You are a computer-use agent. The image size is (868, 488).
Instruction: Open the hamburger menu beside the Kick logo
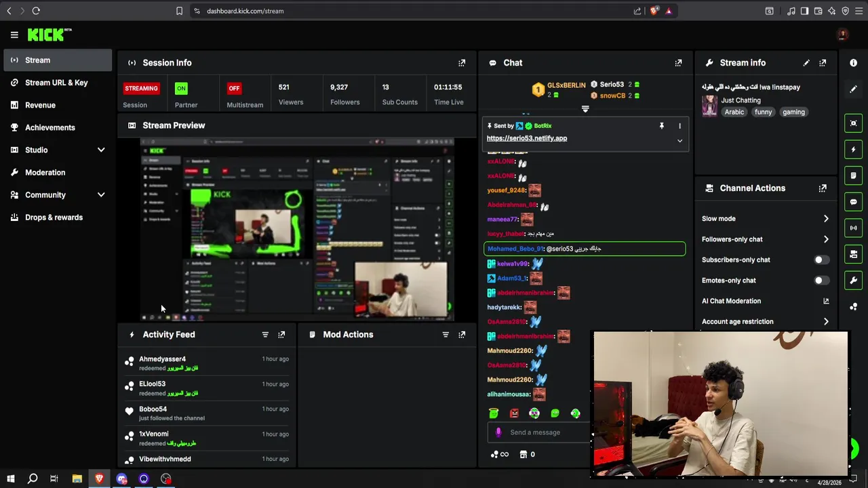(14, 35)
